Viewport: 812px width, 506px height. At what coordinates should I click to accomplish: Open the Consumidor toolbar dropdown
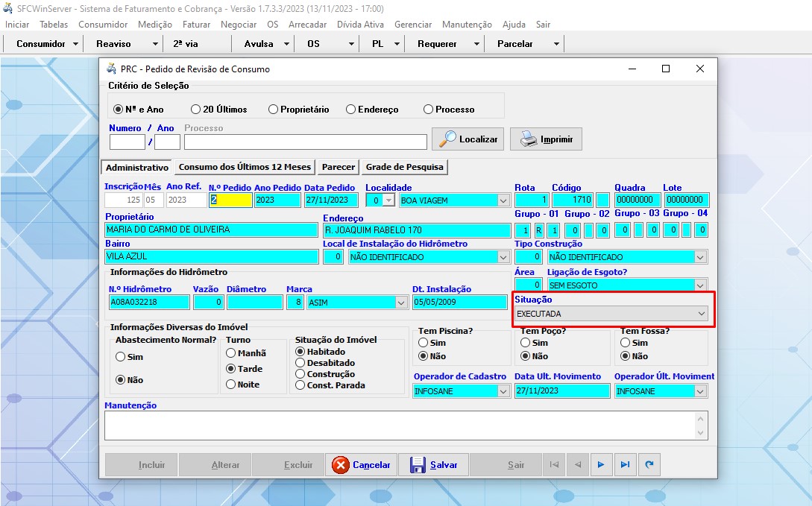76,44
